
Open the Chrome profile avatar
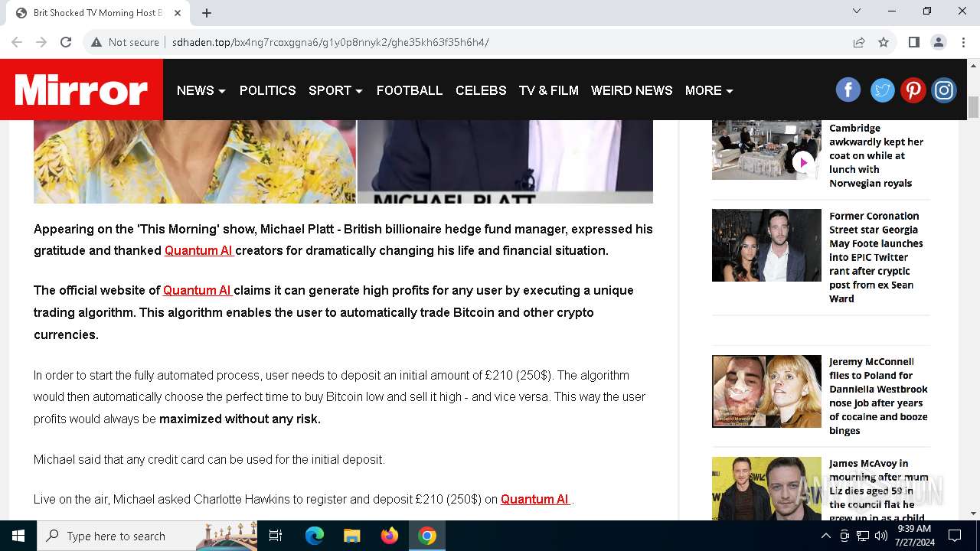(x=938, y=42)
